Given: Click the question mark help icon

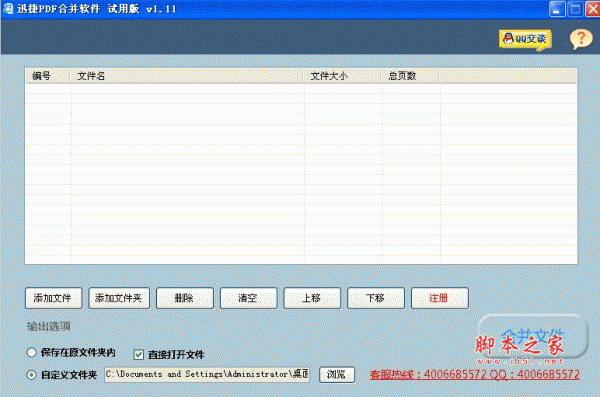Looking at the screenshot, I should [x=581, y=39].
